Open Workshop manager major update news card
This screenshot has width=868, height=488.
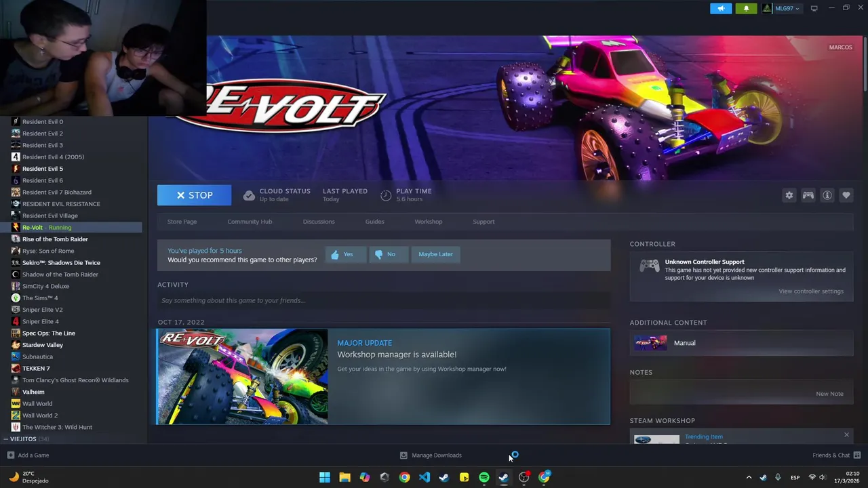pyautogui.click(x=384, y=377)
